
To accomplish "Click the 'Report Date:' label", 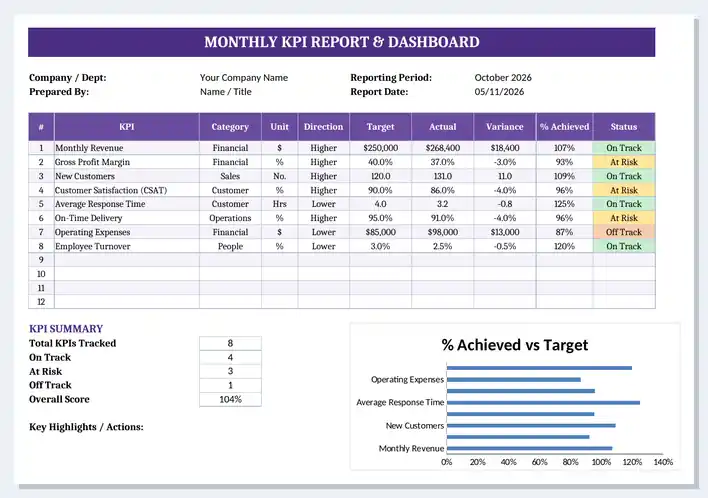I will click(379, 92).
